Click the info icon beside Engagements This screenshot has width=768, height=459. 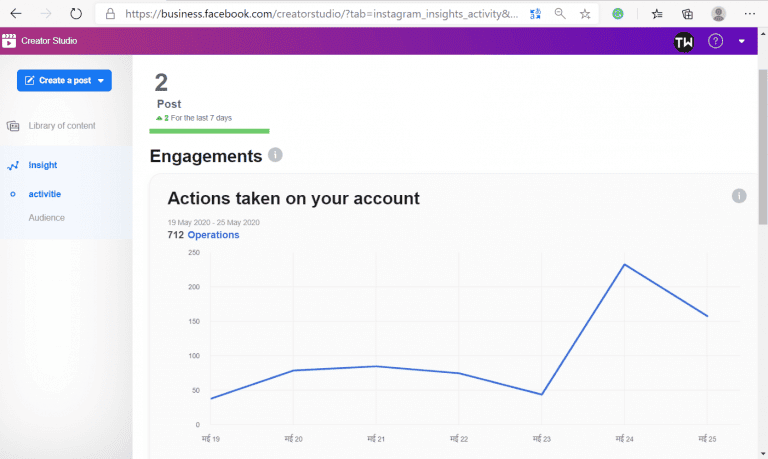(276, 155)
